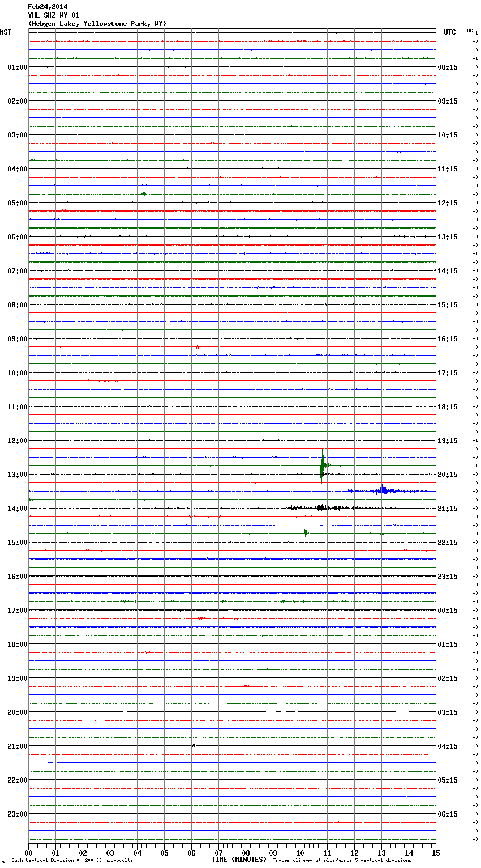Click the 09:00 MST time label
The height and width of the screenshot is (868, 481).
click(x=17, y=339)
